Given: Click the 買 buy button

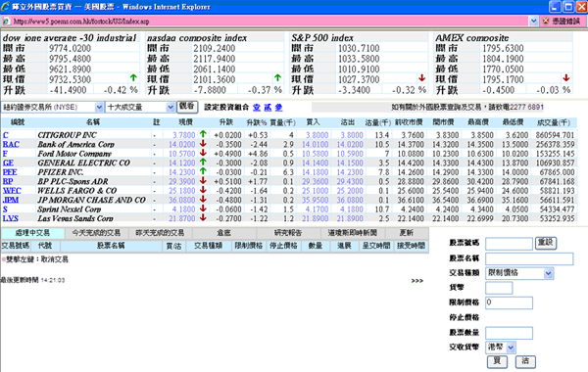Looking at the screenshot, I should (x=497, y=361).
